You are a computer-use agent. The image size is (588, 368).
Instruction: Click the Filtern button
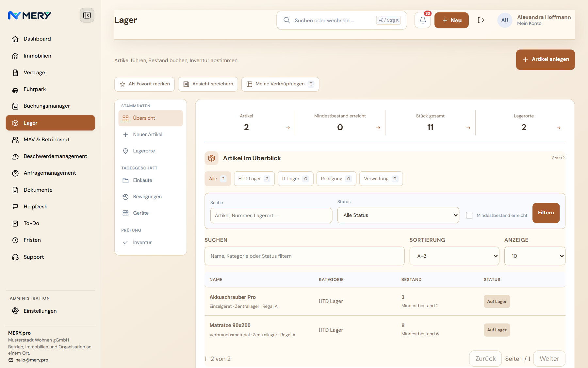[546, 213]
